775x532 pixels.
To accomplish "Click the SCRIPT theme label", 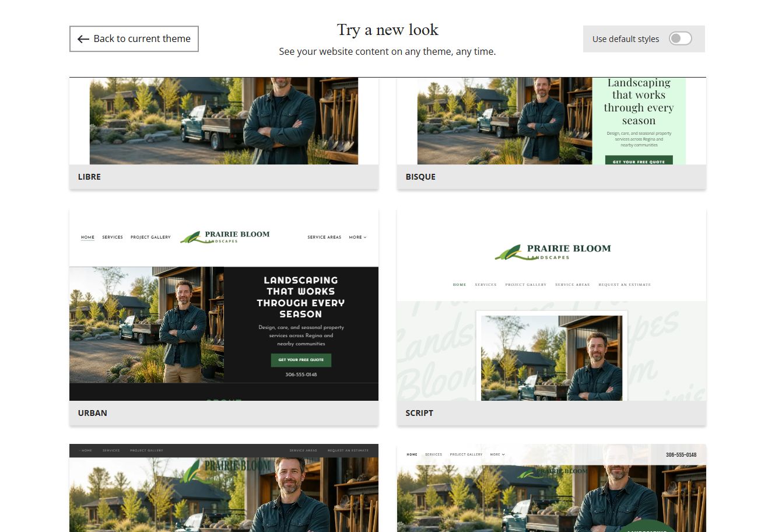I will tap(419, 413).
